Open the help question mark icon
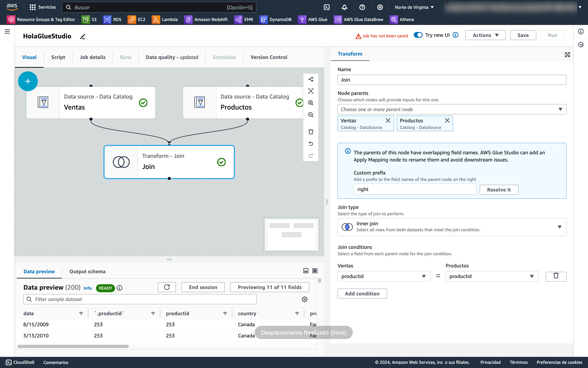The height and width of the screenshot is (368, 588). tap(362, 7)
